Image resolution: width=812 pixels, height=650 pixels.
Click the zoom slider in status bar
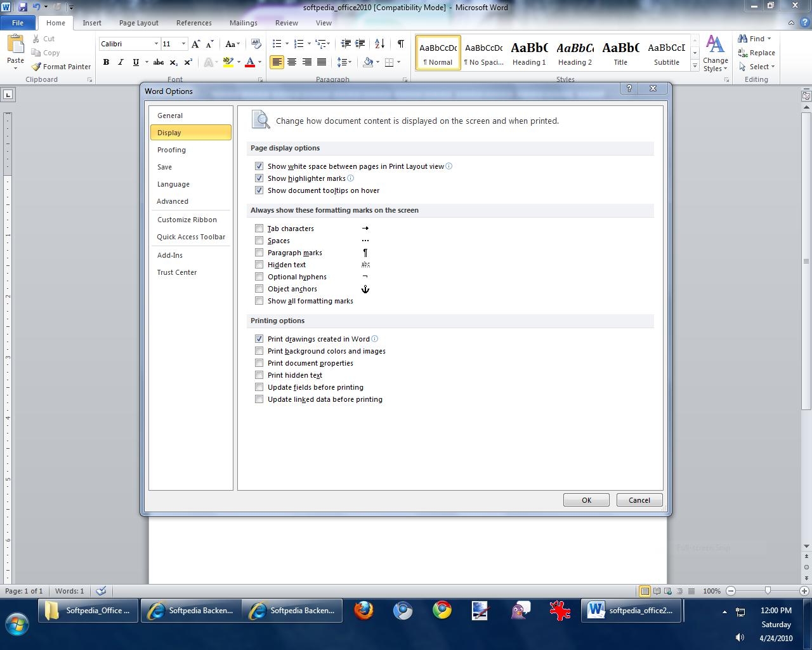click(768, 591)
